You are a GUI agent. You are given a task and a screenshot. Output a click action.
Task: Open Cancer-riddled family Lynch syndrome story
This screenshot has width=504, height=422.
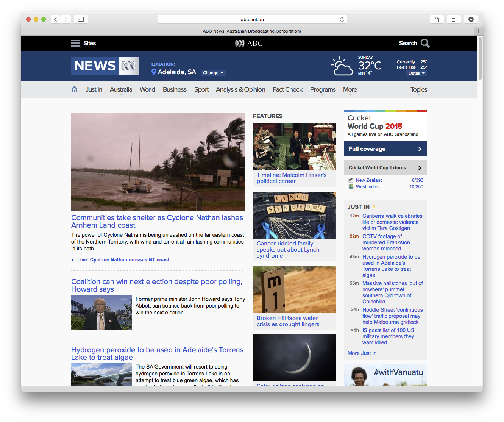(288, 250)
